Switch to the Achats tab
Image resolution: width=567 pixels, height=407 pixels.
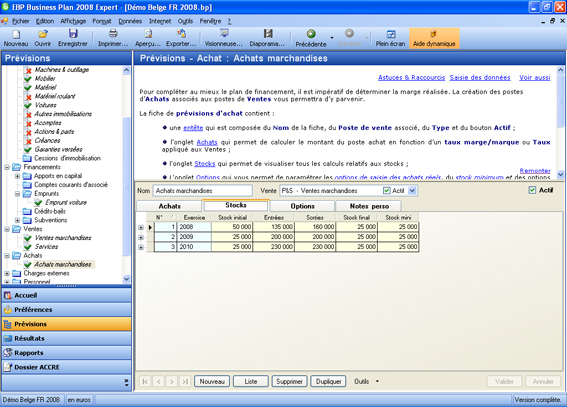[x=169, y=206]
